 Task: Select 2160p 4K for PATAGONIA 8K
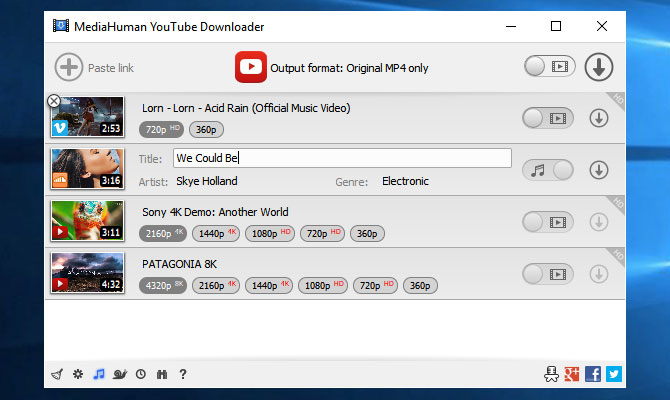click(x=216, y=285)
